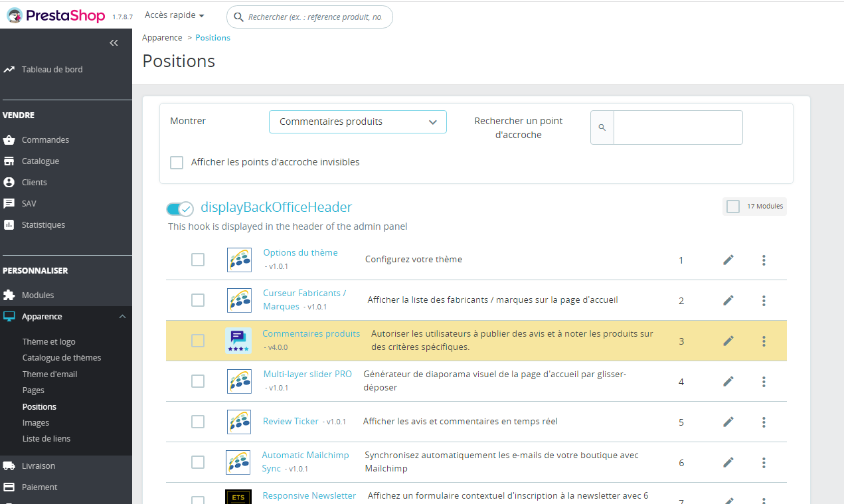Open three-dot menu for Commentaires produits row
Screen dimensions: 844x504
click(x=764, y=341)
